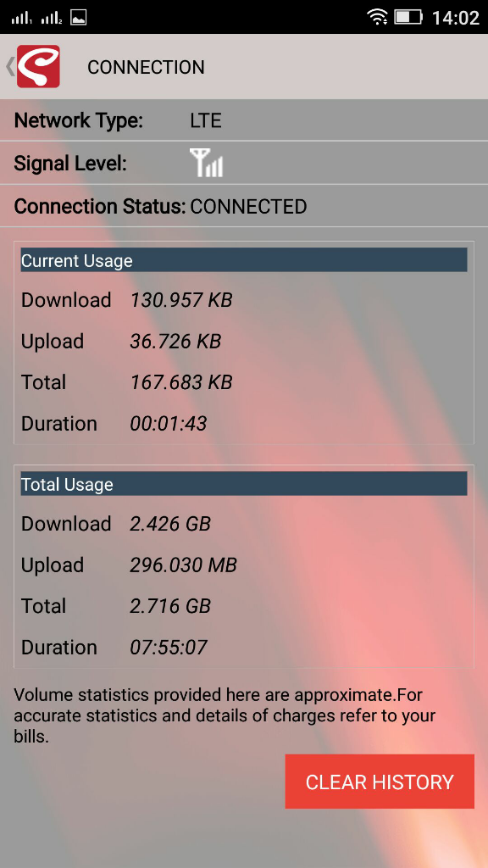Tap the battery icon in status bar
Image resolution: width=488 pixels, height=868 pixels.
tap(408, 17)
